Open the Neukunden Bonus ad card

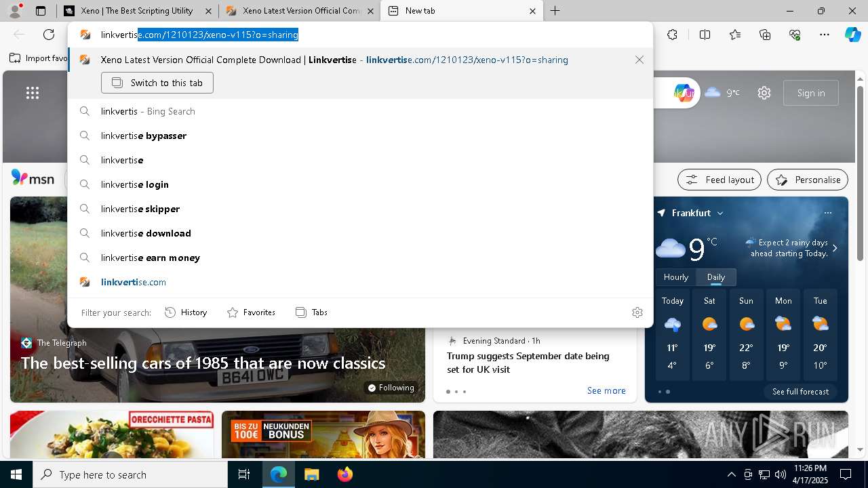click(323, 435)
